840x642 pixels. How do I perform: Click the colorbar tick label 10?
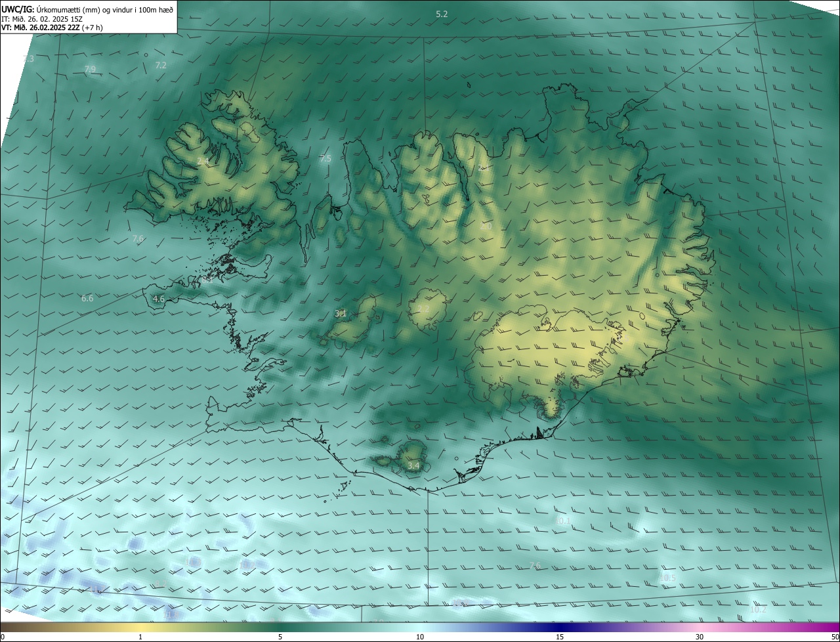(x=420, y=637)
